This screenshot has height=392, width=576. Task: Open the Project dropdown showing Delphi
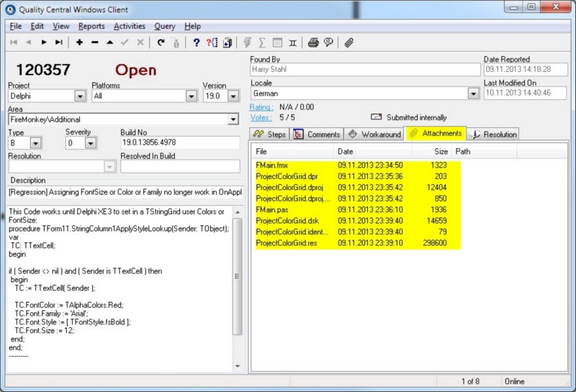coord(80,96)
